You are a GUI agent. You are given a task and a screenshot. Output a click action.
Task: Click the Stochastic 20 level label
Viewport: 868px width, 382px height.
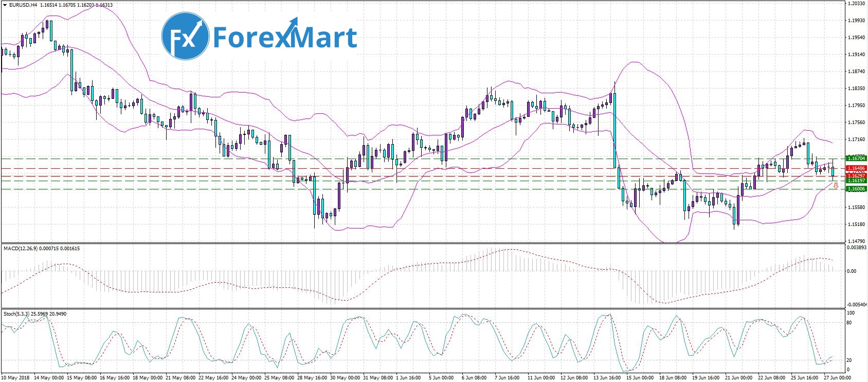pyautogui.click(x=850, y=360)
